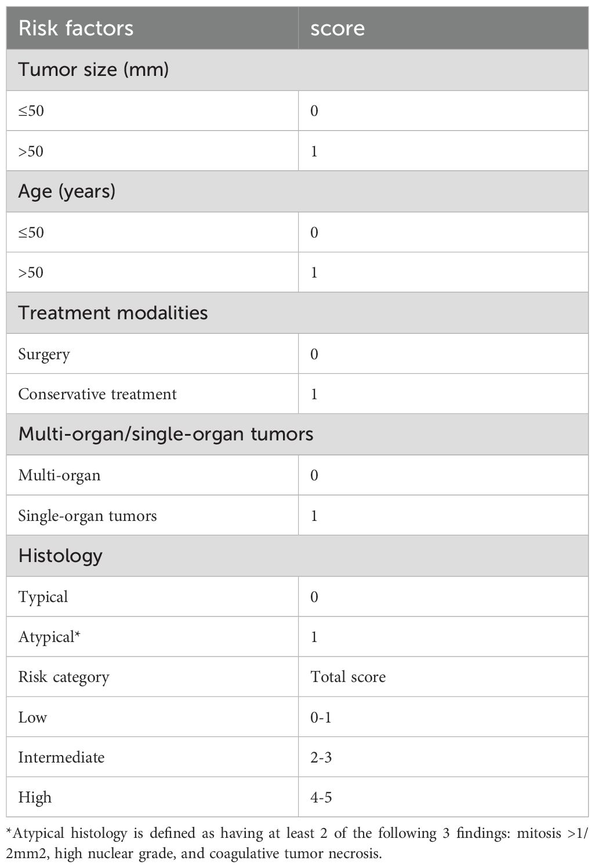Click the "Risk factors" column header
This screenshot has width=595, height=868.
tap(76, 28)
